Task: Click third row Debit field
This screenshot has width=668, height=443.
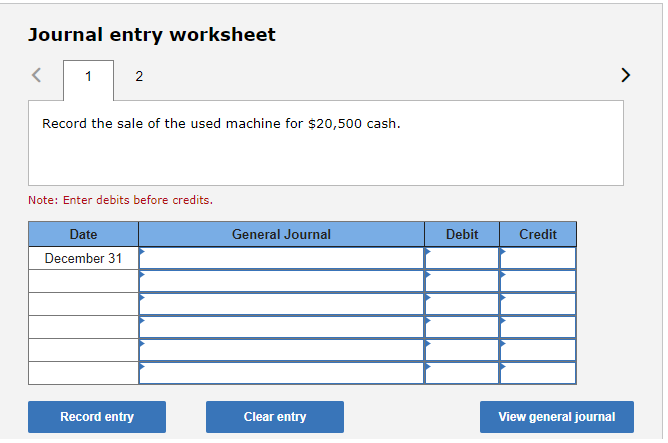Action: coord(462,304)
